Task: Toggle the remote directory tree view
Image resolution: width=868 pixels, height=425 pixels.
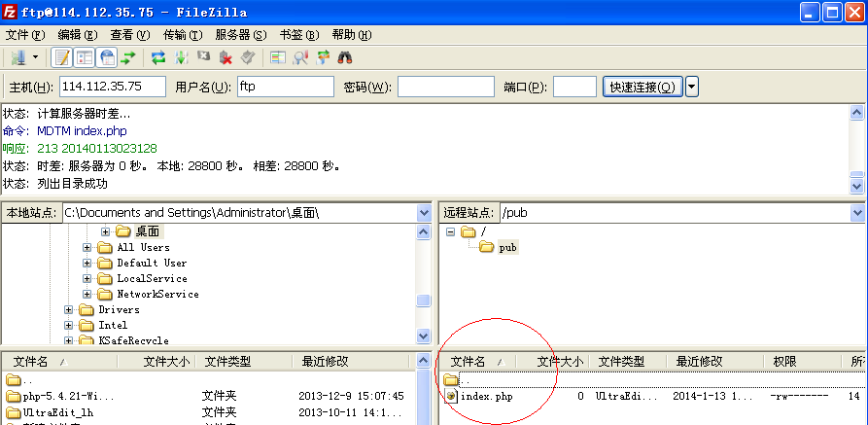Action: click(x=106, y=58)
